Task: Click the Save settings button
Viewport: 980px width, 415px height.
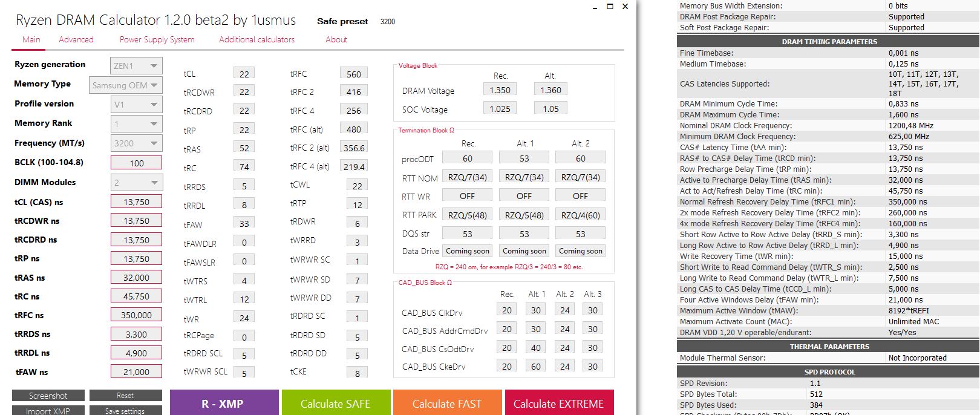Action: pyautogui.click(x=125, y=410)
